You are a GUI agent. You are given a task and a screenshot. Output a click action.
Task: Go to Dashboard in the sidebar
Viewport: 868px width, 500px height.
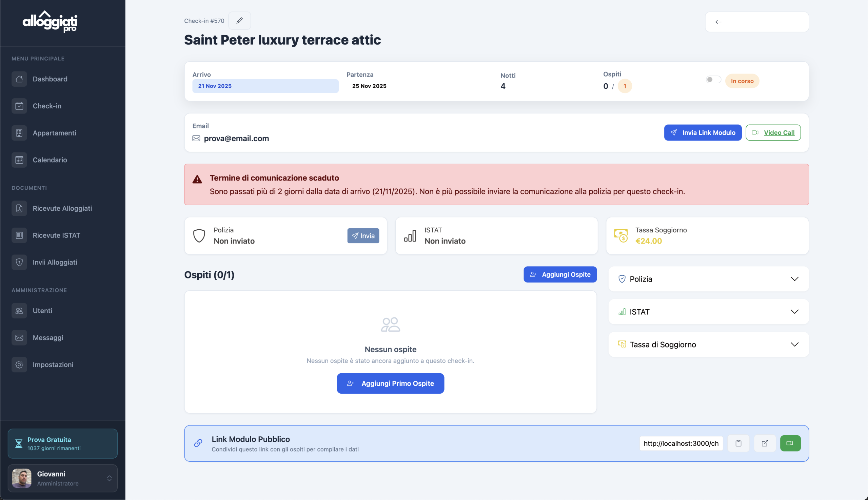tap(50, 79)
